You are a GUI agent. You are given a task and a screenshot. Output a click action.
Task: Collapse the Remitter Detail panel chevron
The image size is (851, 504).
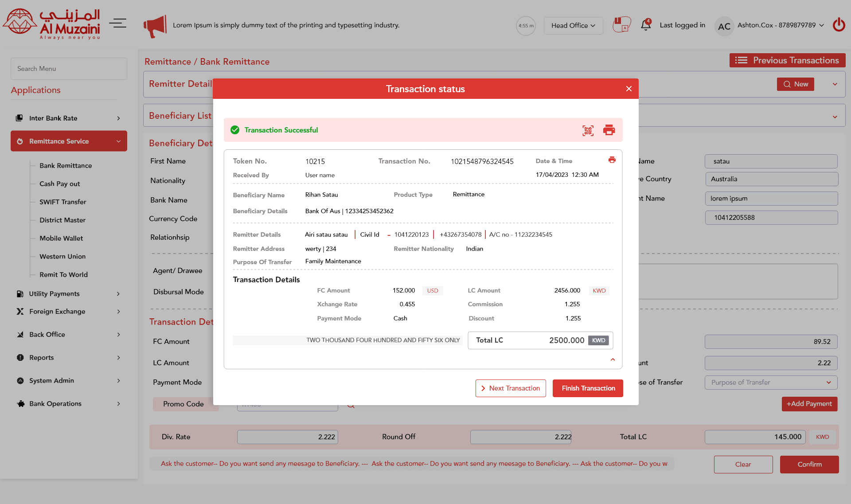pos(835,84)
